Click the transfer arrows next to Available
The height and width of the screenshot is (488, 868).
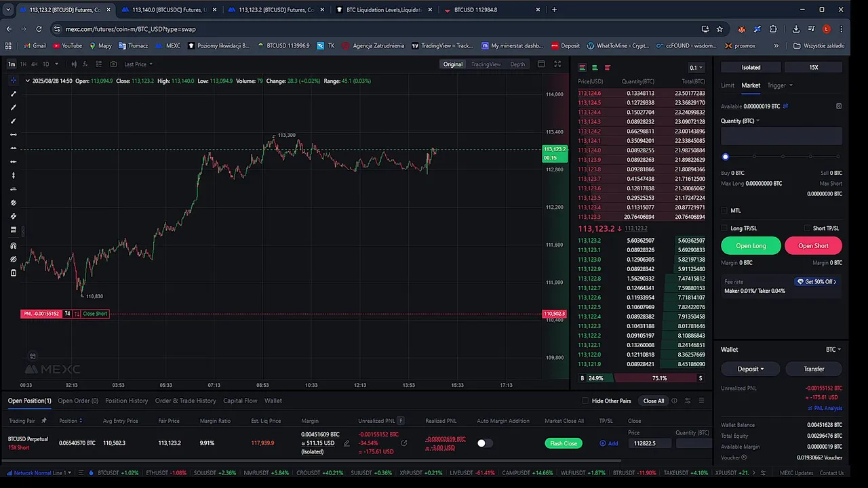click(x=785, y=106)
